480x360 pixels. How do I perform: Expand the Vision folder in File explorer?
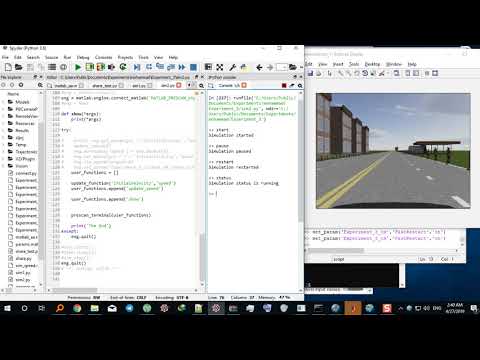click(4, 166)
